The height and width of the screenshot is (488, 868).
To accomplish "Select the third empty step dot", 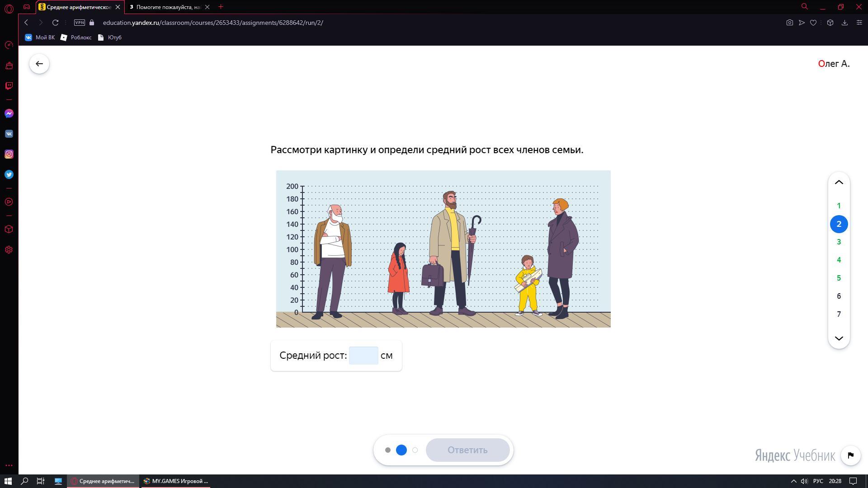I will [x=415, y=450].
